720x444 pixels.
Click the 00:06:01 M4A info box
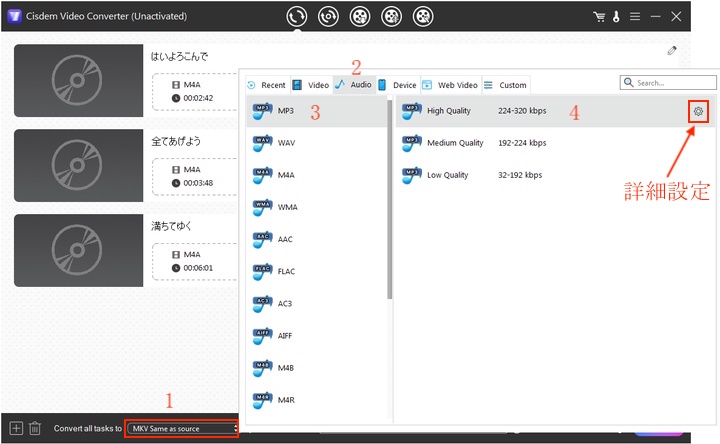[x=195, y=261]
